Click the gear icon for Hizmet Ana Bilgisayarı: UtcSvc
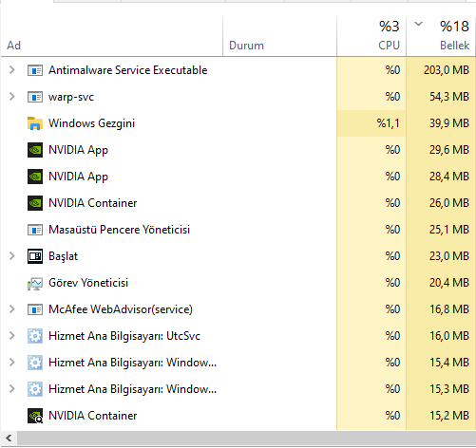 coord(35,336)
